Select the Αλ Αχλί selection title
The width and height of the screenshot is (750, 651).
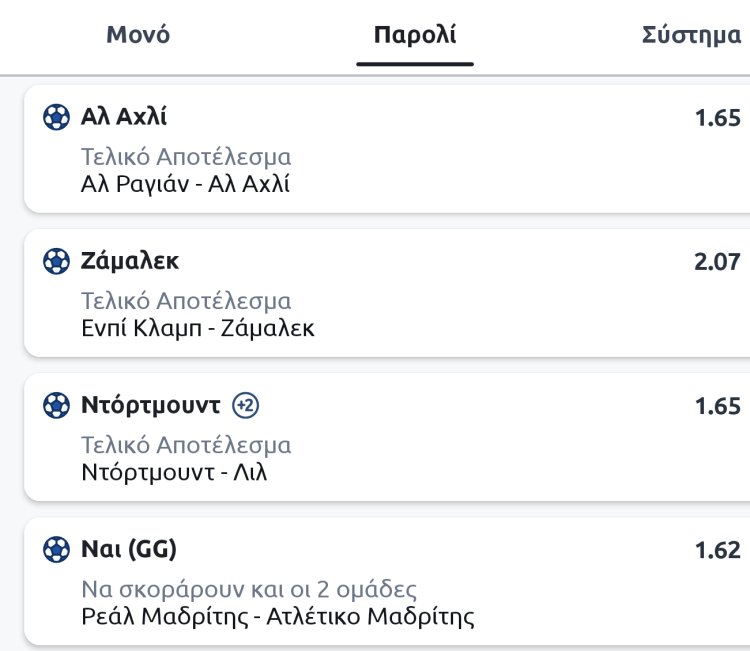click(x=124, y=118)
